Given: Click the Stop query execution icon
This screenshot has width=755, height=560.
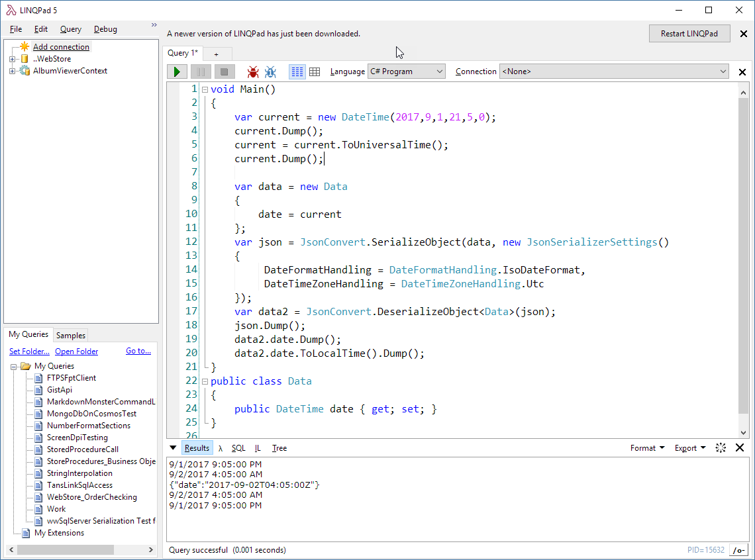Looking at the screenshot, I should 225,71.
